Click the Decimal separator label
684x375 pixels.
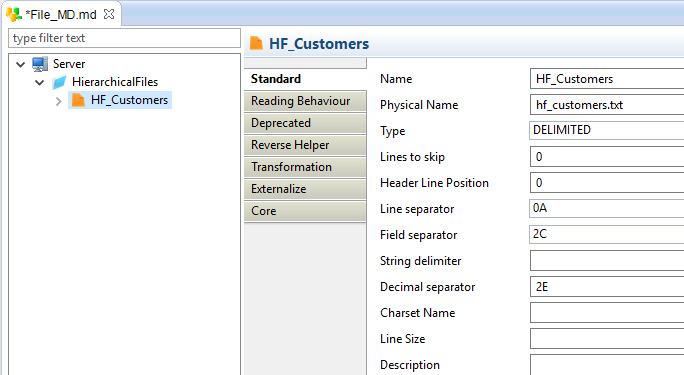point(427,287)
